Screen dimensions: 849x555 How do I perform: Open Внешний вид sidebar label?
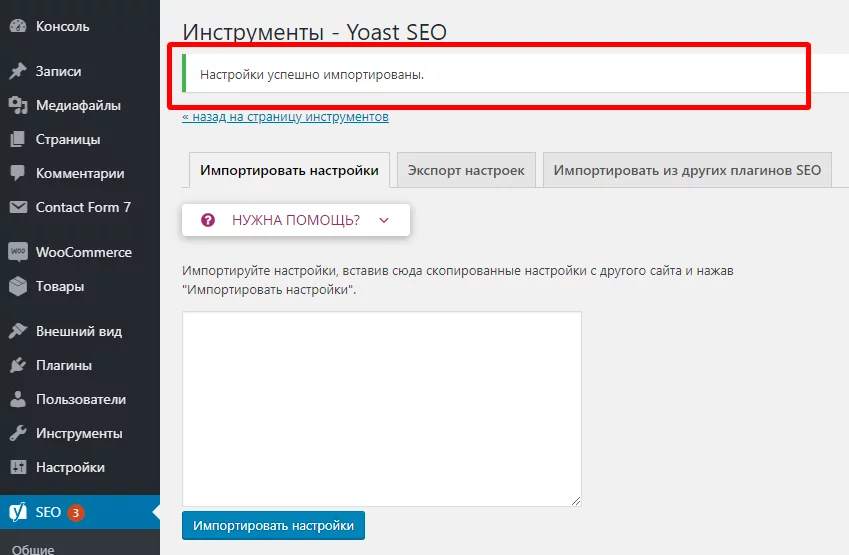pyautogui.click(x=79, y=331)
